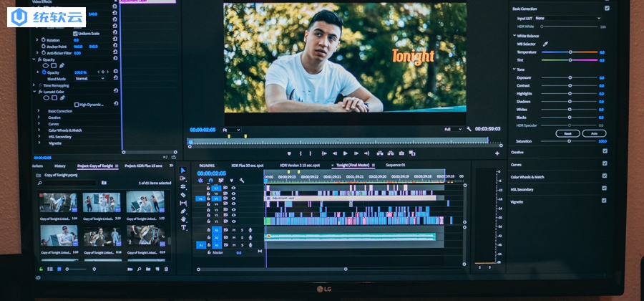Image resolution: width=644 pixels, height=301 pixels.
Task: Expand Rotation parameter chevron
Action: pyautogui.click(x=37, y=40)
